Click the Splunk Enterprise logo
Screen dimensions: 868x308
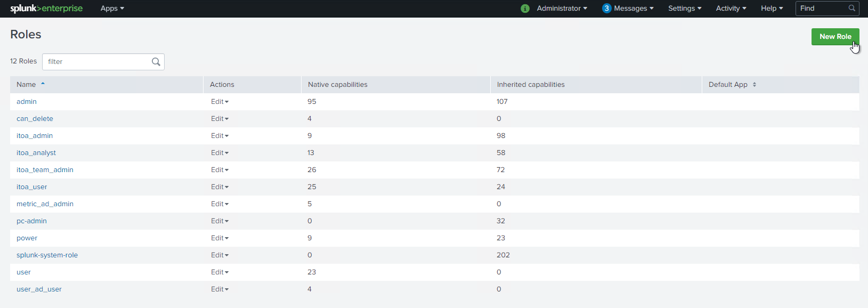[x=46, y=8]
